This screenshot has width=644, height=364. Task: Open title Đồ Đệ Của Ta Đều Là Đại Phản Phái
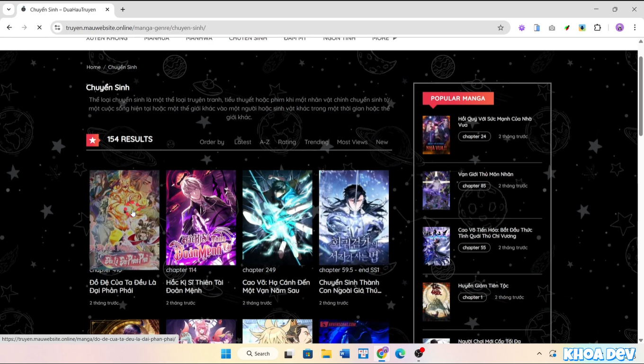click(x=123, y=286)
